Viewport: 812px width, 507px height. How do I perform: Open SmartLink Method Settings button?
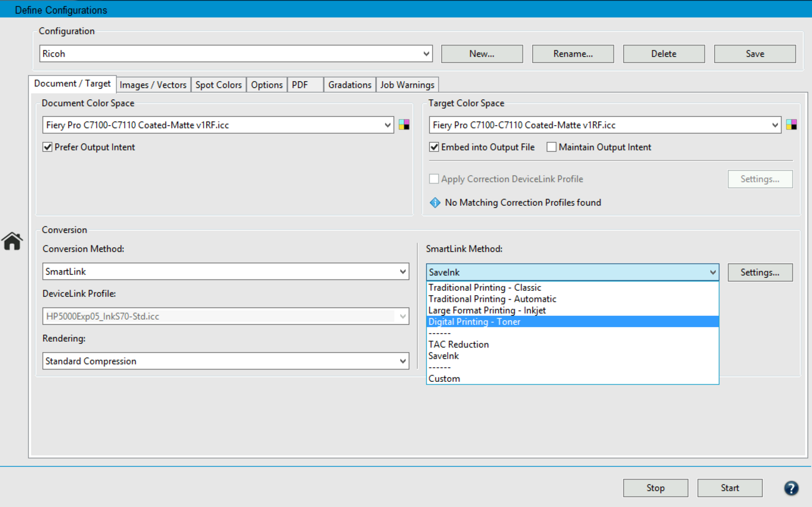coord(759,272)
